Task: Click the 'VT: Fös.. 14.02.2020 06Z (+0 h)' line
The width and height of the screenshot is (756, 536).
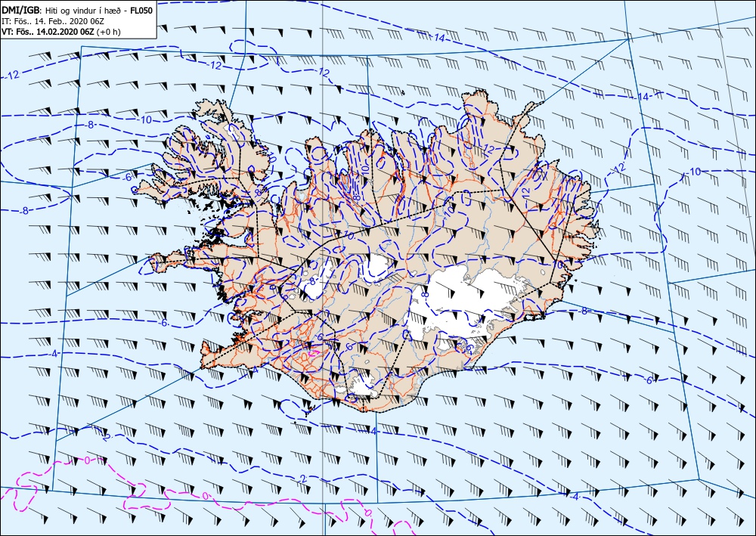Action: 61,32
